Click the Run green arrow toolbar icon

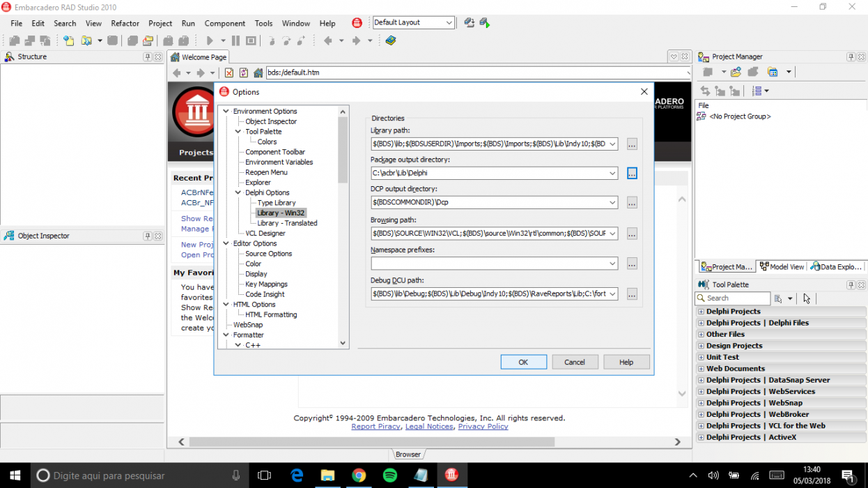pos(210,41)
